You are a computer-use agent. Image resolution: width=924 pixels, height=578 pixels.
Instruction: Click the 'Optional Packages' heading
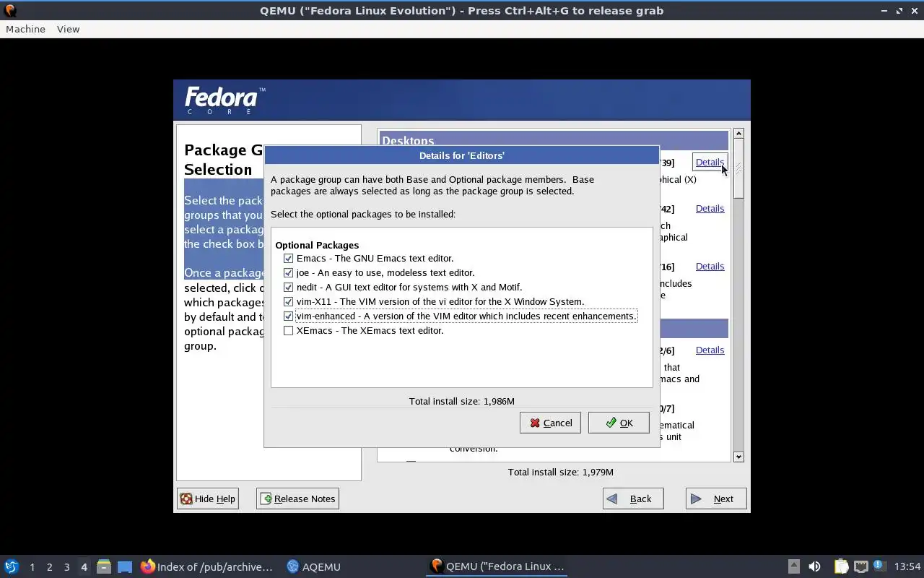317,245
